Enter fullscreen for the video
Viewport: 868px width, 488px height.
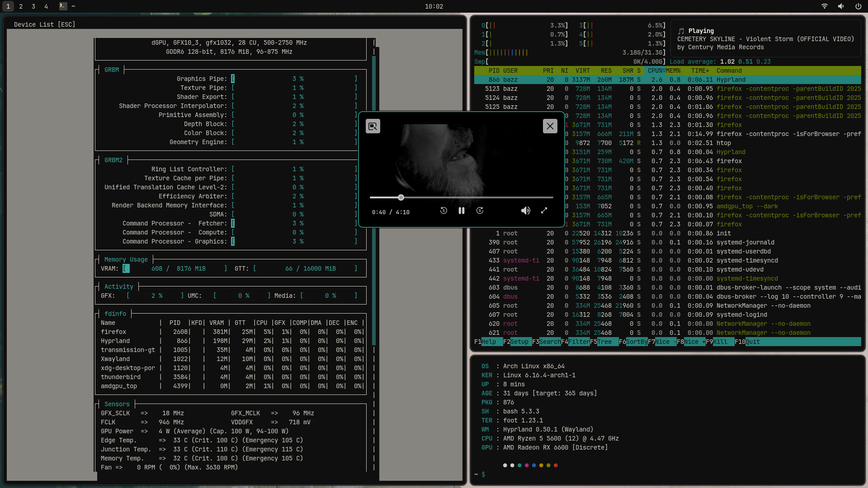click(x=544, y=211)
